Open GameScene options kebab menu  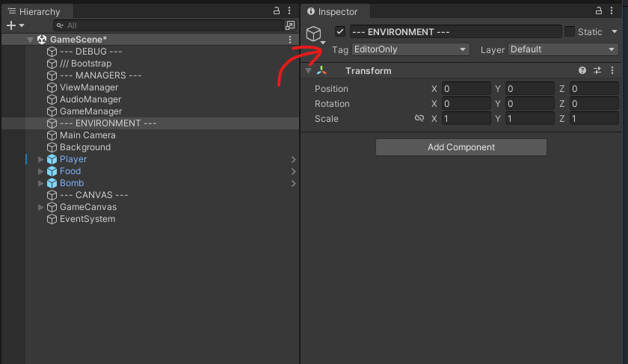pyautogui.click(x=290, y=40)
